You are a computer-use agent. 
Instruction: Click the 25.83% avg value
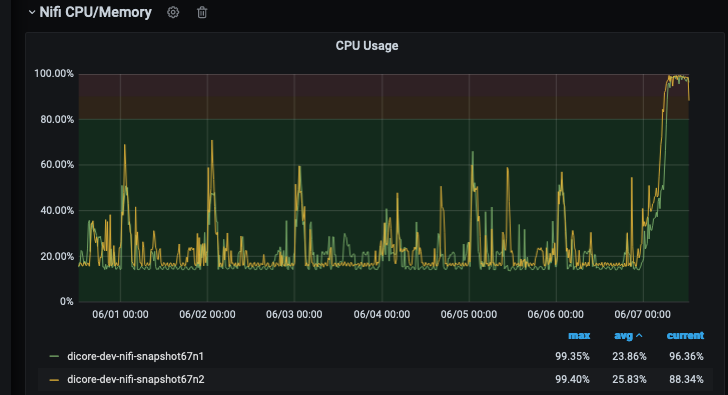[x=629, y=379]
